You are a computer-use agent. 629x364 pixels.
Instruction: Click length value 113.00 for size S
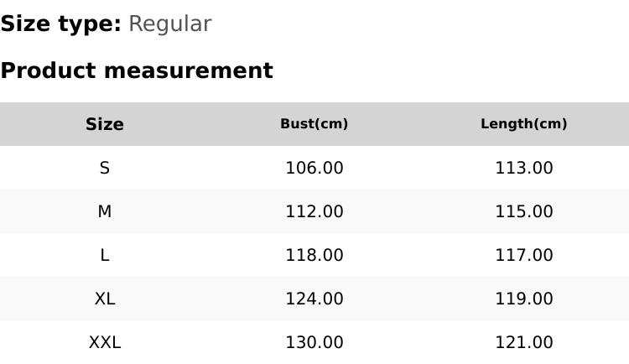(x=524, y=168)
